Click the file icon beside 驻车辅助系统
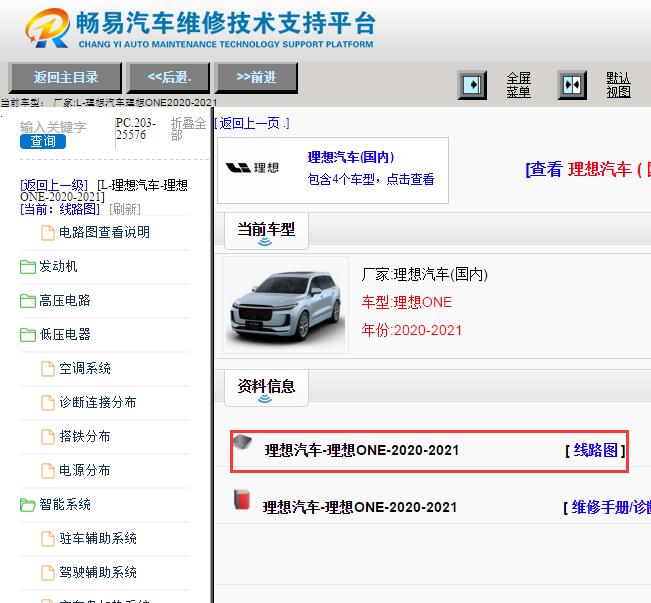651x603 pixels. pos(48,539)
